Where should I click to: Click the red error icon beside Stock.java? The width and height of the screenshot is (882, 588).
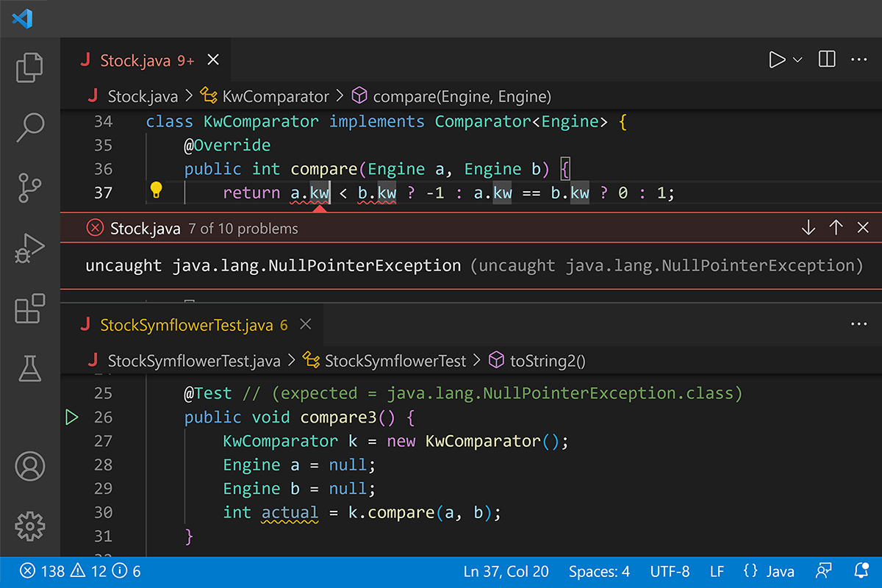tap(95, 228)
